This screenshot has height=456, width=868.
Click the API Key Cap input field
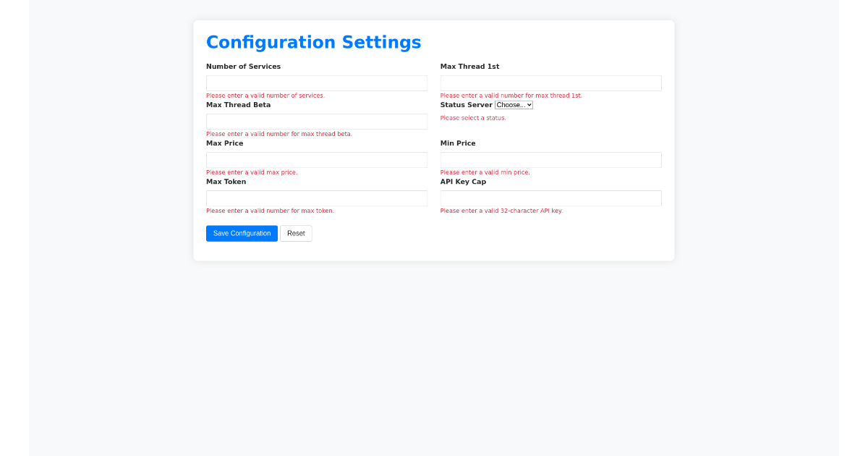point(550,198)
